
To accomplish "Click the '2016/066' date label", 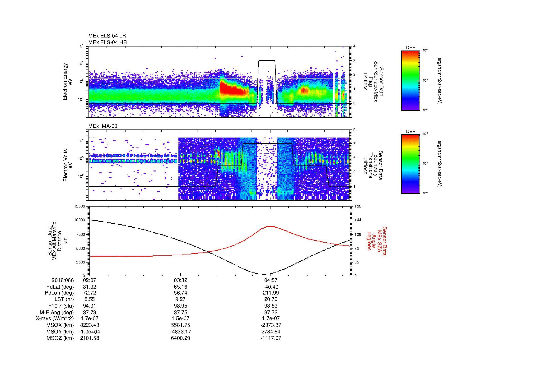I will click(x=63, y=280).
